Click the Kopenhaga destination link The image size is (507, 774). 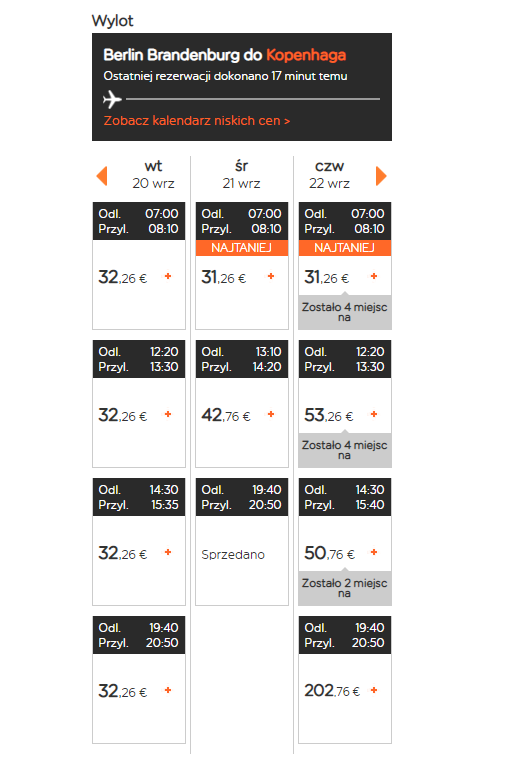pyautogui.click(x=306, y=55)
